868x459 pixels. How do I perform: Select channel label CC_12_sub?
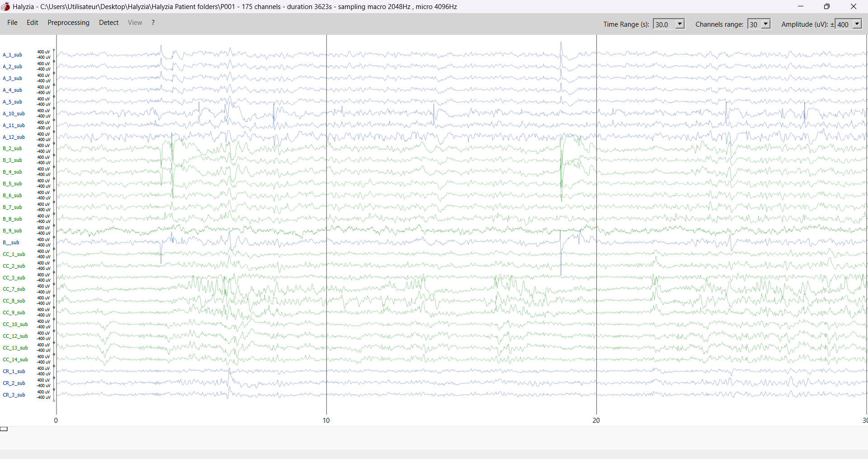click(15, 336)
